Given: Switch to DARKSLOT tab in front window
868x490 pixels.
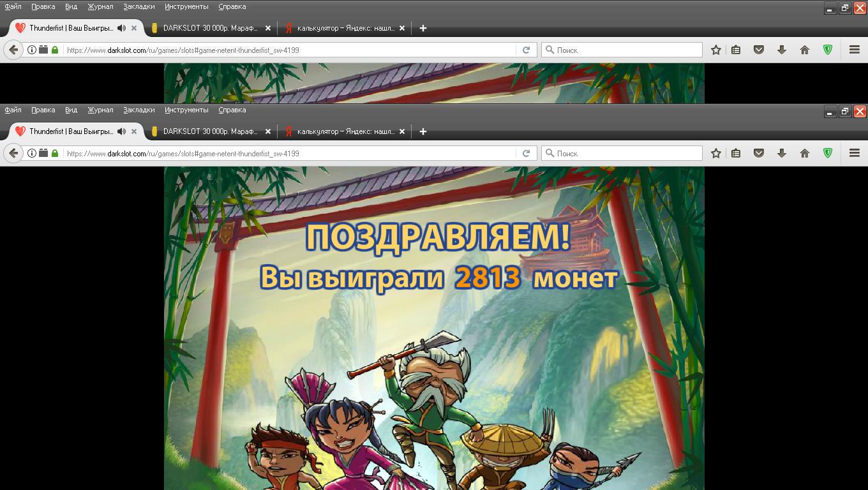Looking at the screenshot, I should click(211, 131).
